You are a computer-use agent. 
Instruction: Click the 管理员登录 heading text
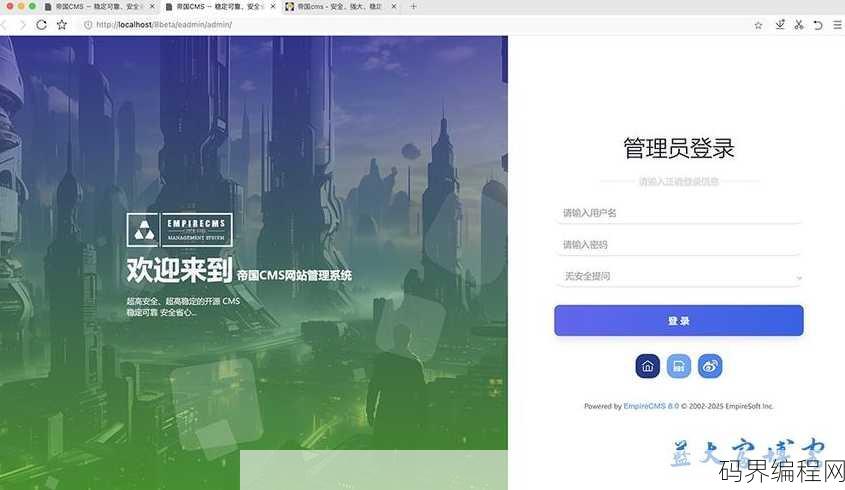pos(679,148)
